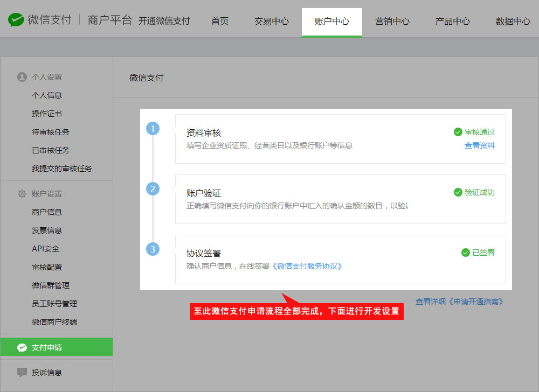Switch to the 交易中心 tab
539x392 pixels.
(x=272, y=22)
